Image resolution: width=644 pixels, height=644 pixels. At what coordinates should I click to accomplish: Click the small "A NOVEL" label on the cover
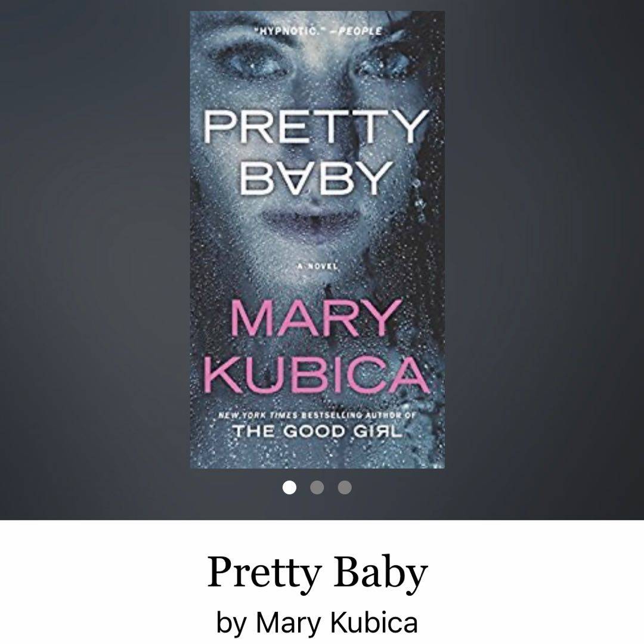point(317,266)
